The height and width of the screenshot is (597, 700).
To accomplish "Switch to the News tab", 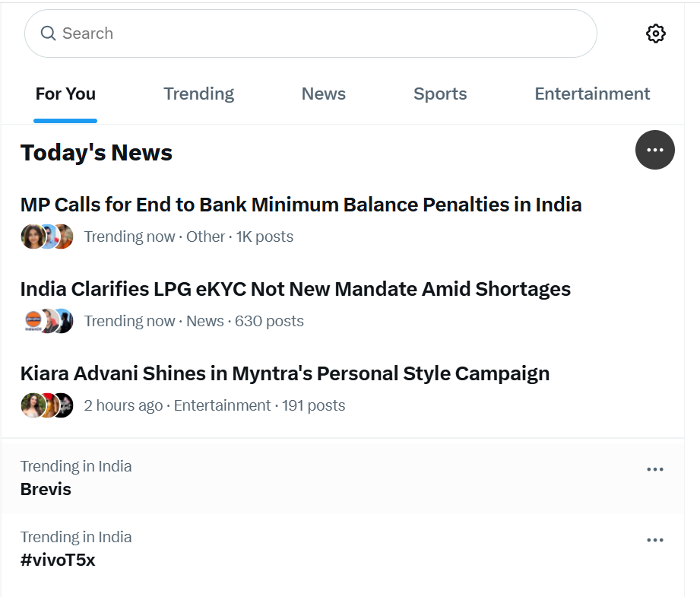I will [x=323, y=94].
